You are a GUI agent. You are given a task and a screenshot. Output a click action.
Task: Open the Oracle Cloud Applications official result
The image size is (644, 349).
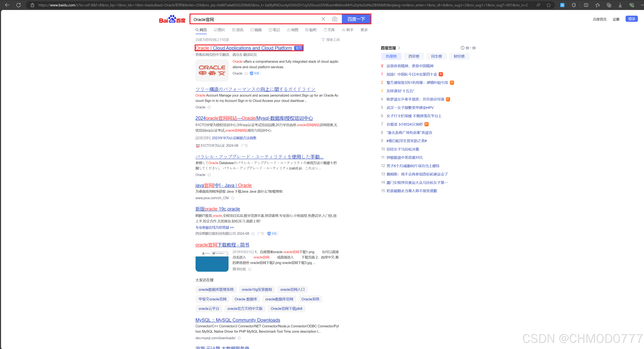tap(243, 48)
